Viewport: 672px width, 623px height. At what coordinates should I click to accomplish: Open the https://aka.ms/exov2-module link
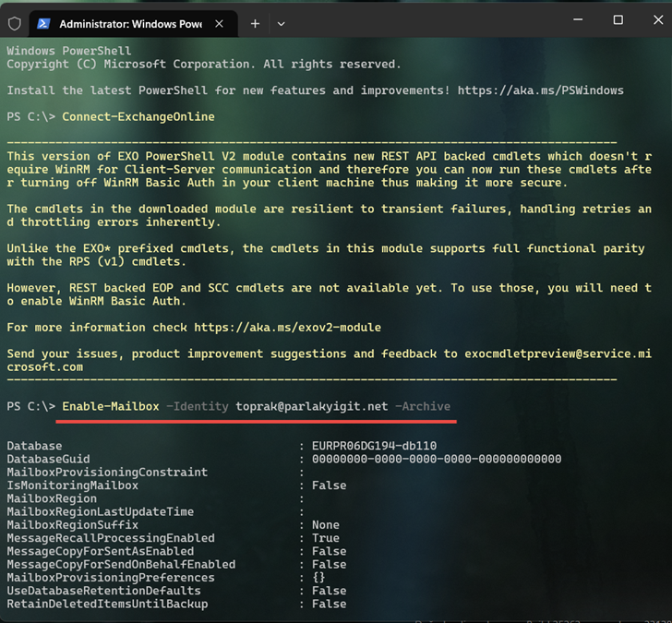coord(288,328)
